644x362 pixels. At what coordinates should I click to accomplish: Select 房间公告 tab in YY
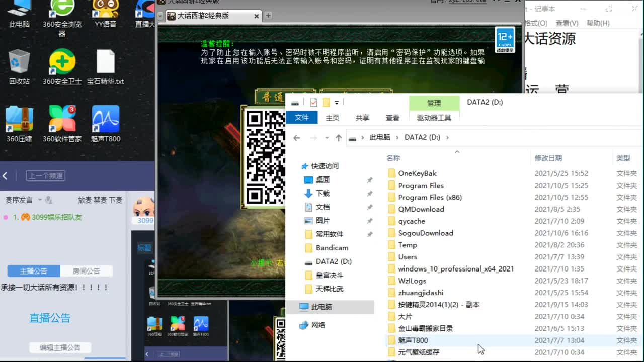tap(86, 271)
